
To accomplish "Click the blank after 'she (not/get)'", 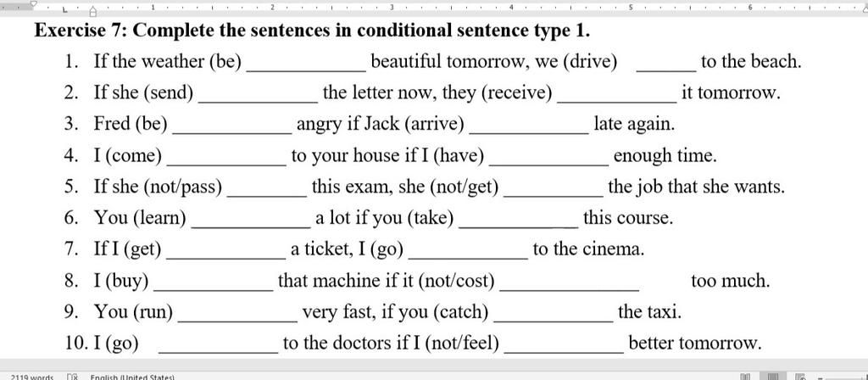I will coord(554,191).
